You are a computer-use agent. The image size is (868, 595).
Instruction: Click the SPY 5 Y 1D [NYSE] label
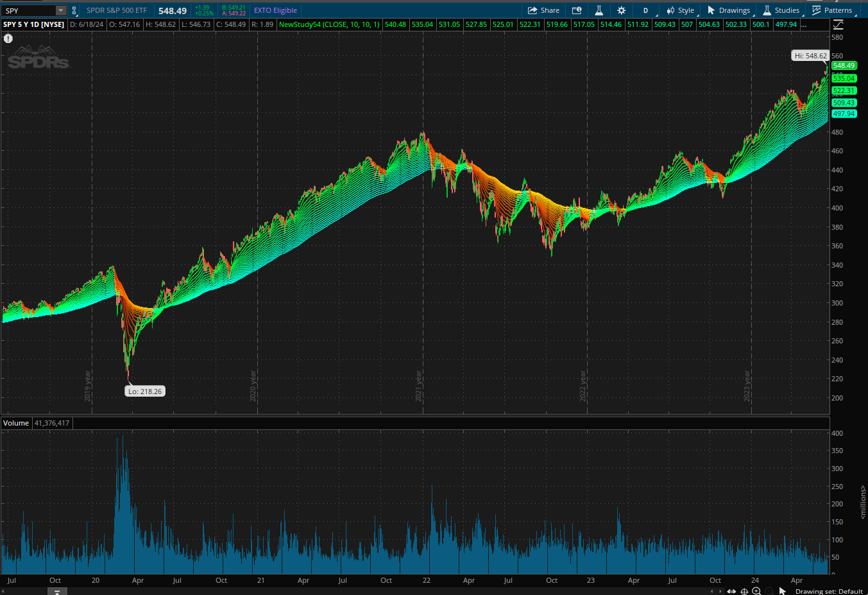(x=34, y=24)
